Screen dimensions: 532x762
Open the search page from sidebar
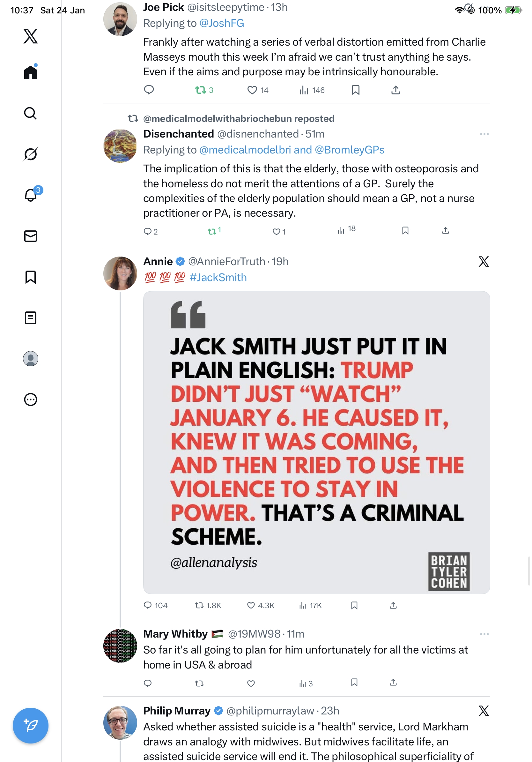pyautogui.click(x=31, y=114)
